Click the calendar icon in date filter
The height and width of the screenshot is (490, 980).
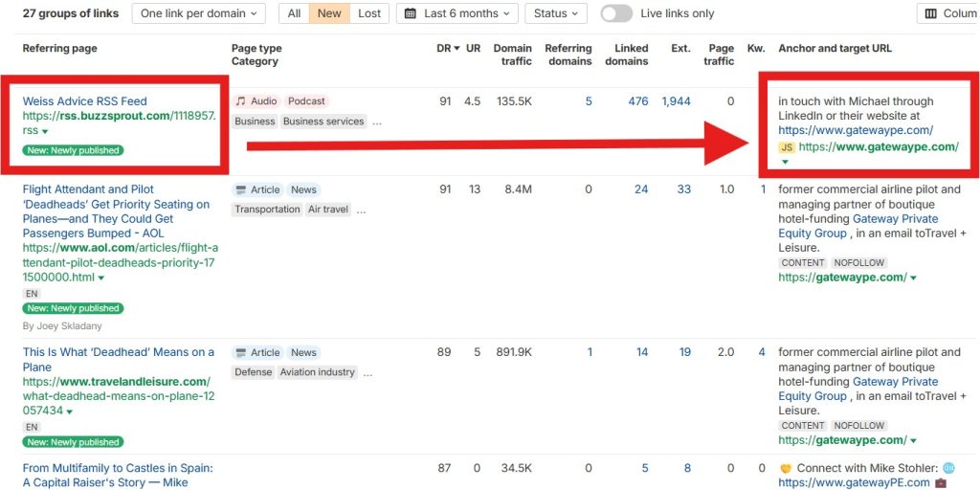410,13
